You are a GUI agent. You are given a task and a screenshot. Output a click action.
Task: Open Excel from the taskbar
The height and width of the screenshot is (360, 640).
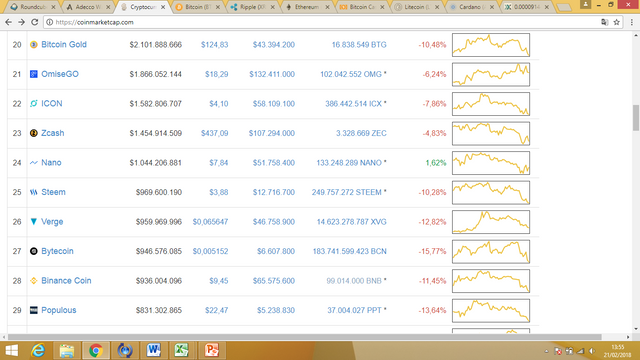182,350
